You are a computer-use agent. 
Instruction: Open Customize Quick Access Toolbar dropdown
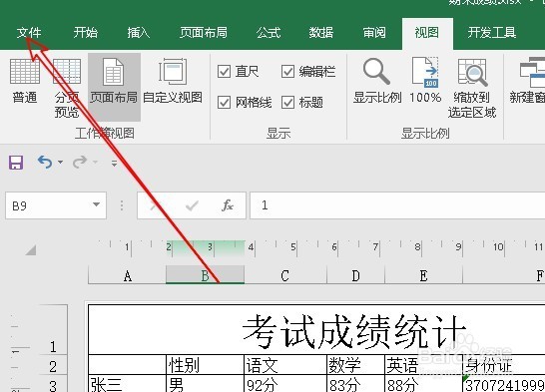(114, 163)
